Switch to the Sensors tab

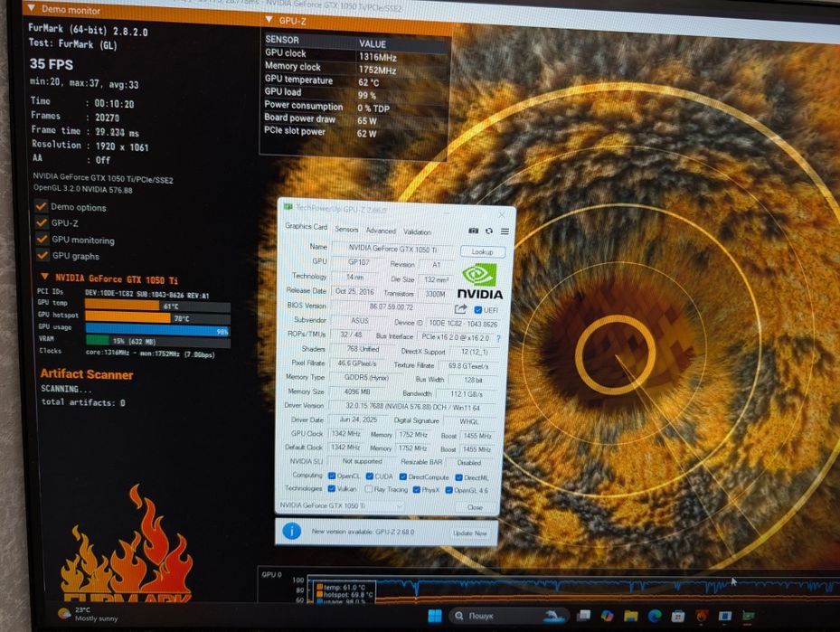tap(346, 230)
